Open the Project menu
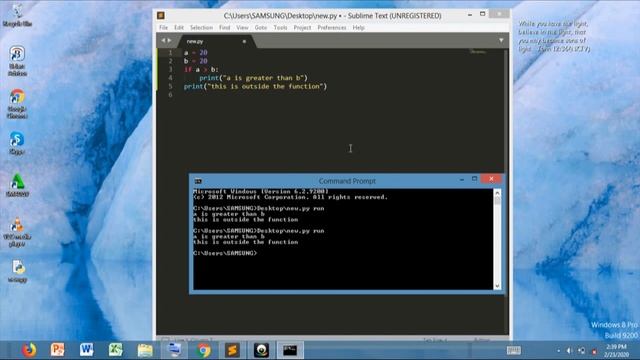The image size is (640, 360). [302, 28]
